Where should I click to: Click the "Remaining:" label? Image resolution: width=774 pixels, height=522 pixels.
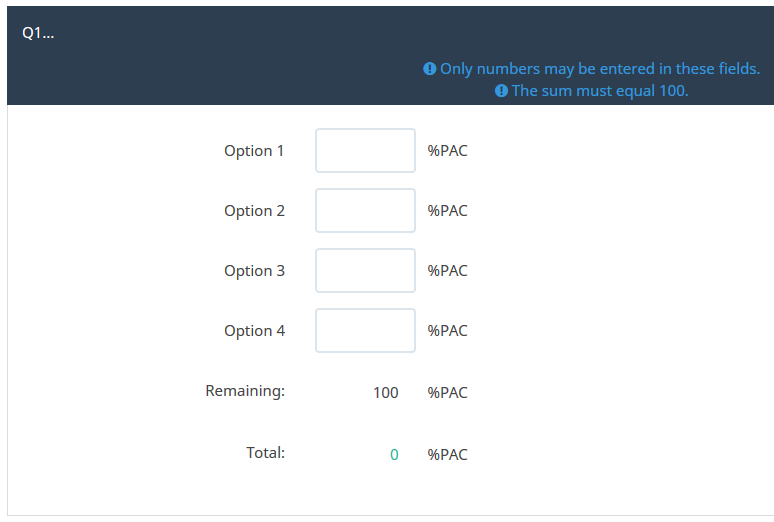245,391
